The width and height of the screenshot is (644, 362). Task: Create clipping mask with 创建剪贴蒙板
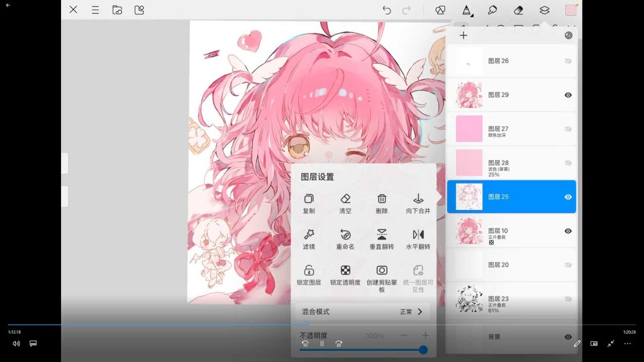coord(382,278)
